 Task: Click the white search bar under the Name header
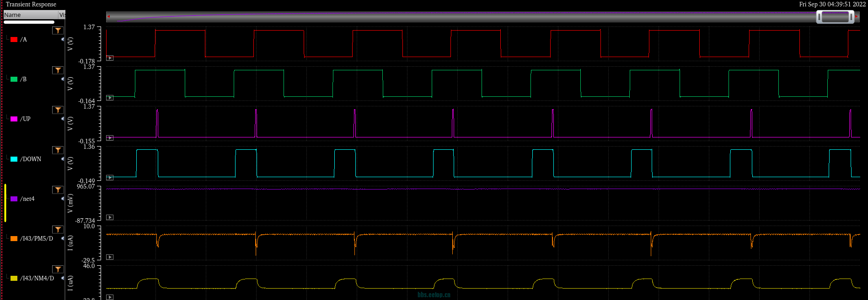point(29,22)
